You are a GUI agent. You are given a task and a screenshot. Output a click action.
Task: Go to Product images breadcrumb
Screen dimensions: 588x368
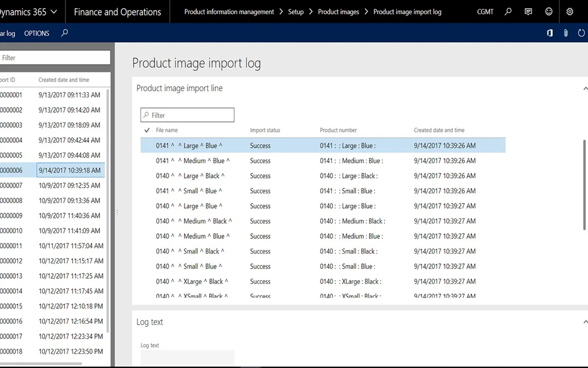point(338,12)
